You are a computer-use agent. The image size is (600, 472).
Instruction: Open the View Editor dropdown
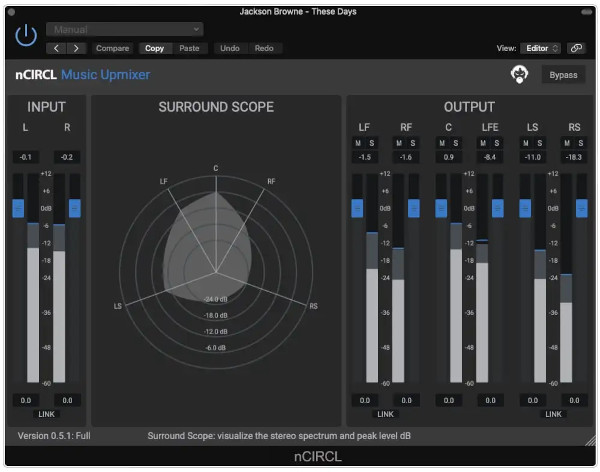[x=541, y=48]
